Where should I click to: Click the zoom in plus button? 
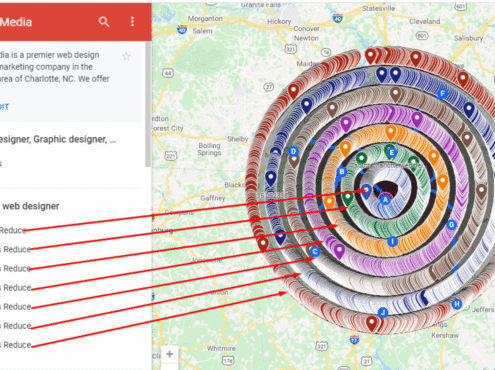[169, 354]
